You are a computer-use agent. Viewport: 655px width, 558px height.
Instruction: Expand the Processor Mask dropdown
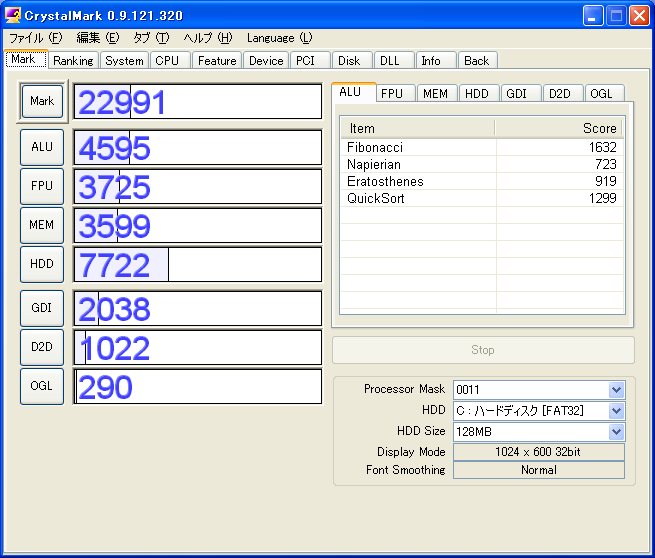(616, 390)
